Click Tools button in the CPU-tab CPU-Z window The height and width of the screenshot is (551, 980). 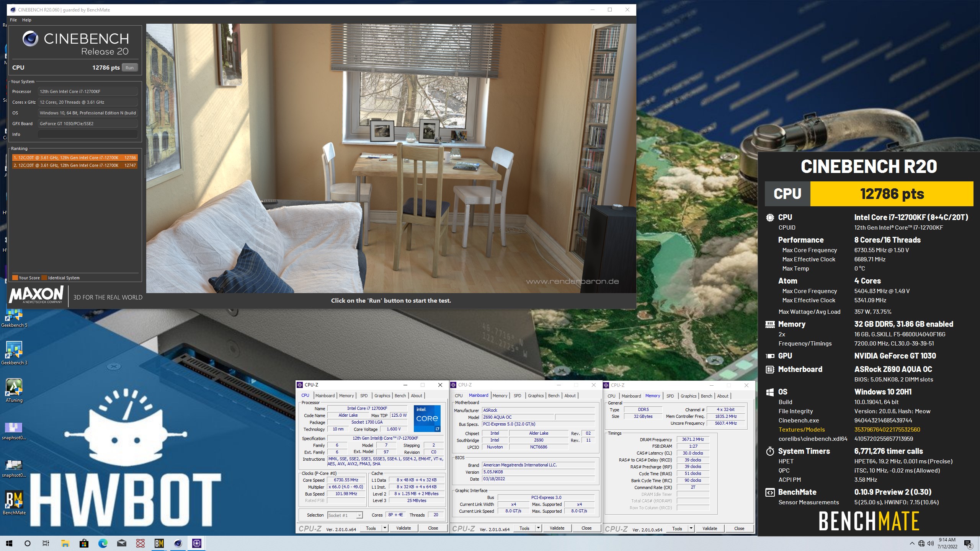(371, 528)
